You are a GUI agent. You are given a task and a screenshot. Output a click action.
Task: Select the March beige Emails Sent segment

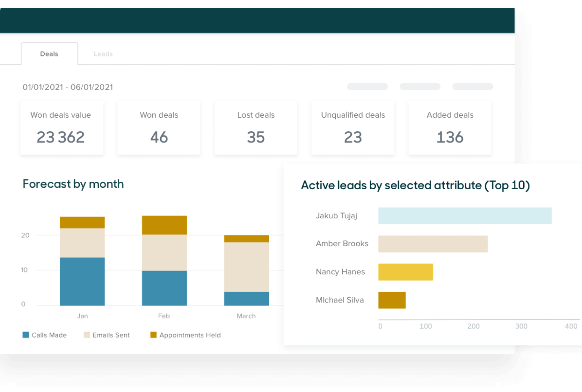(x=246, y=267)
